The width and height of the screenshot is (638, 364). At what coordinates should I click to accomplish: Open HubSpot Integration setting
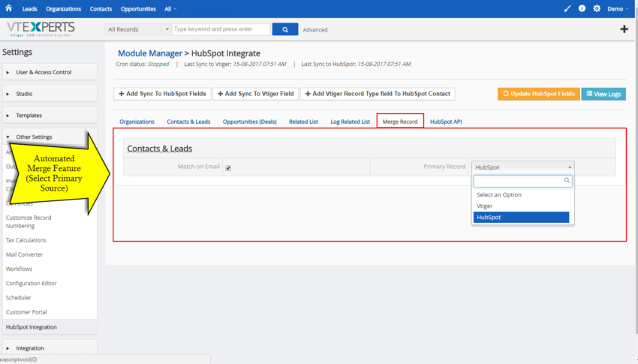(50, 327)
